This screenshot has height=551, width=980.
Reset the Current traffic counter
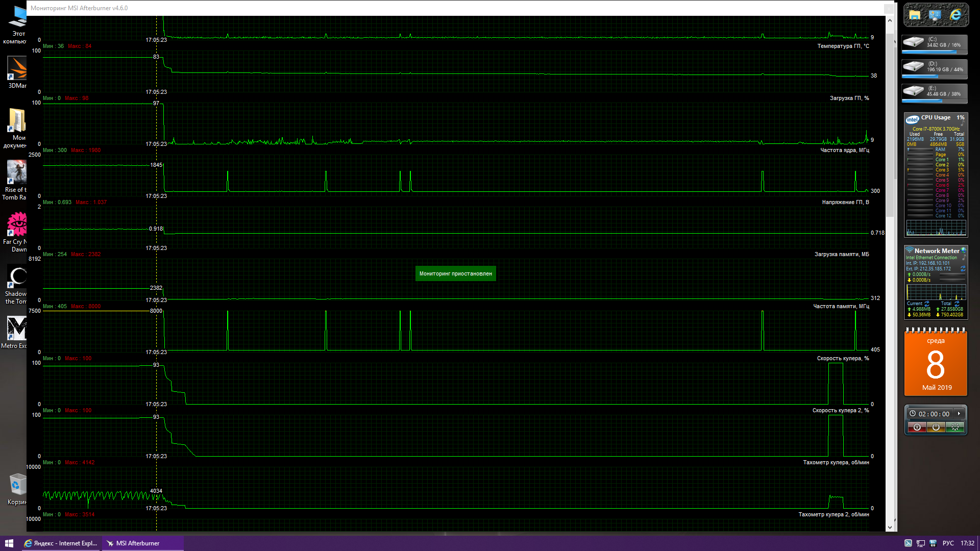pos(927,304)
